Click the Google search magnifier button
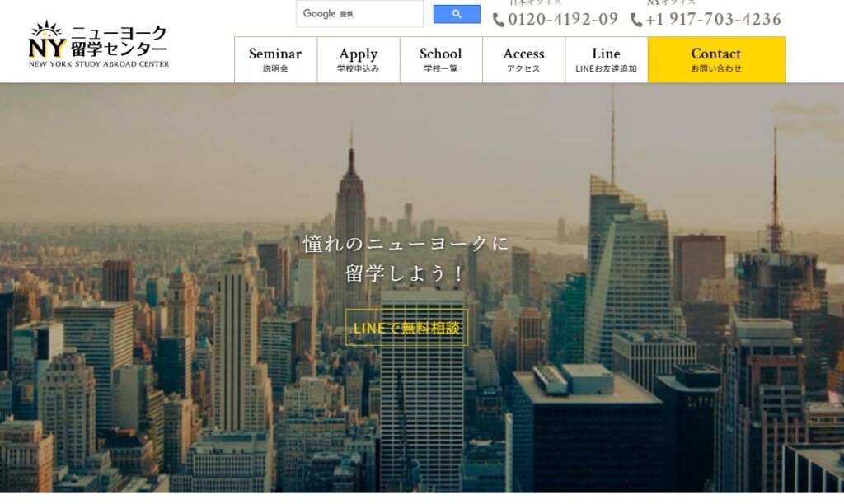 [x=457, y=14]
